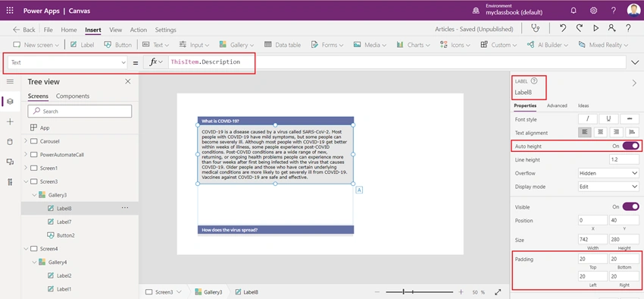644x299 pixels.
Task: Switch to Ideas tab
Action: [583, 105]
